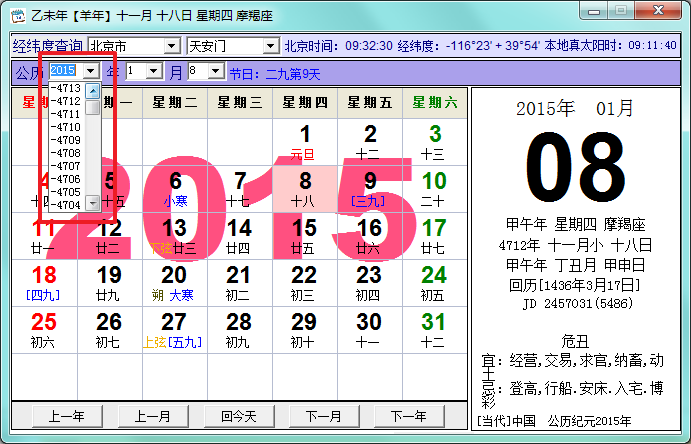Image resolution: width=691 pixels, height=444 pixels.
Task: Return to today with 回今天
Action: [x=239, y=416]
